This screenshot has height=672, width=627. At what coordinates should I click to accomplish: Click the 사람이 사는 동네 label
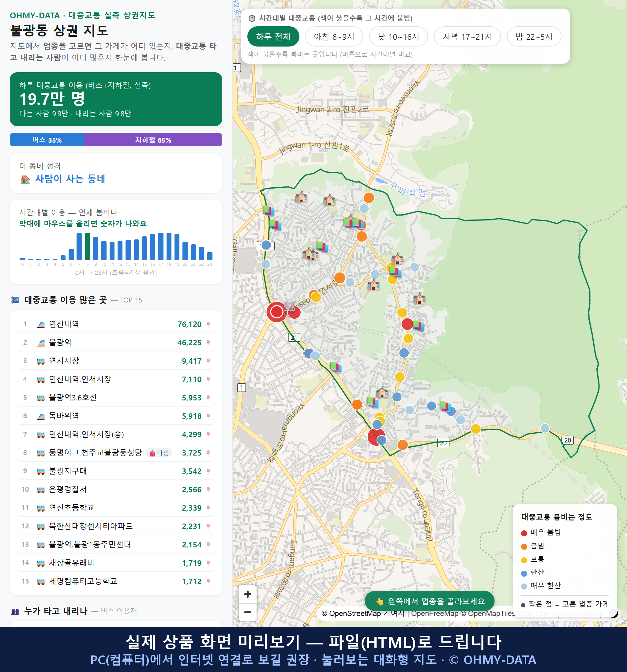tap(70, 179)
